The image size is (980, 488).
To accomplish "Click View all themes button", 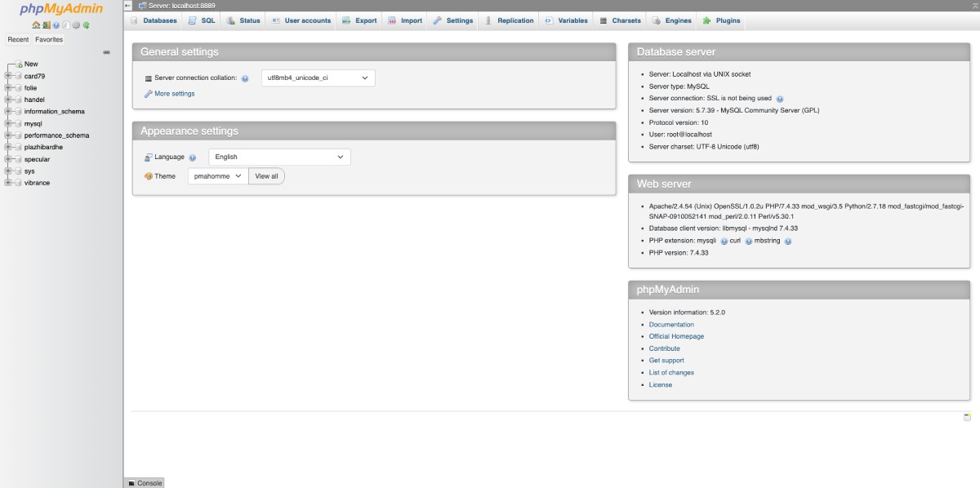I will click(x=266, y=176).
